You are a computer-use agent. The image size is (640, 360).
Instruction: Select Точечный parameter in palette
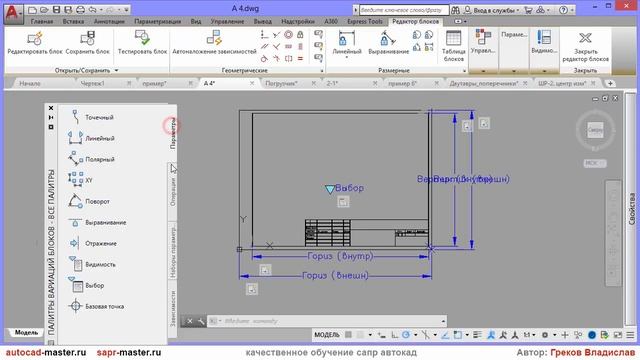coord(91,117)
